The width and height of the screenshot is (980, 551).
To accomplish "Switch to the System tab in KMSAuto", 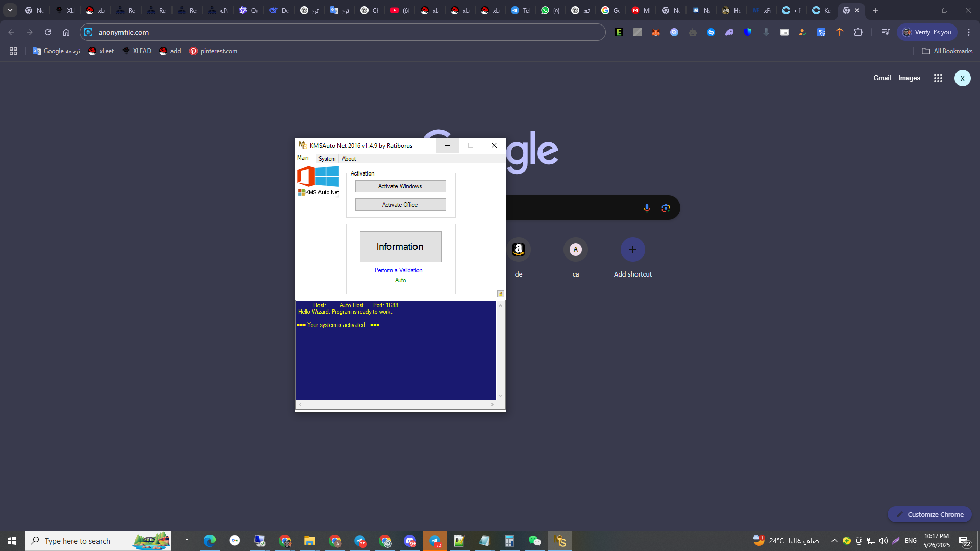I will 327,159.
